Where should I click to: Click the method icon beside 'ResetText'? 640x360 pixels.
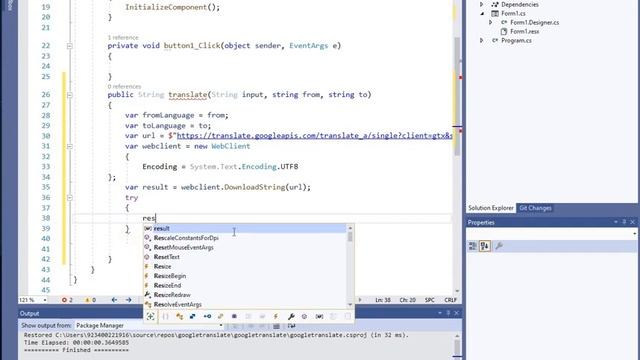147,257
